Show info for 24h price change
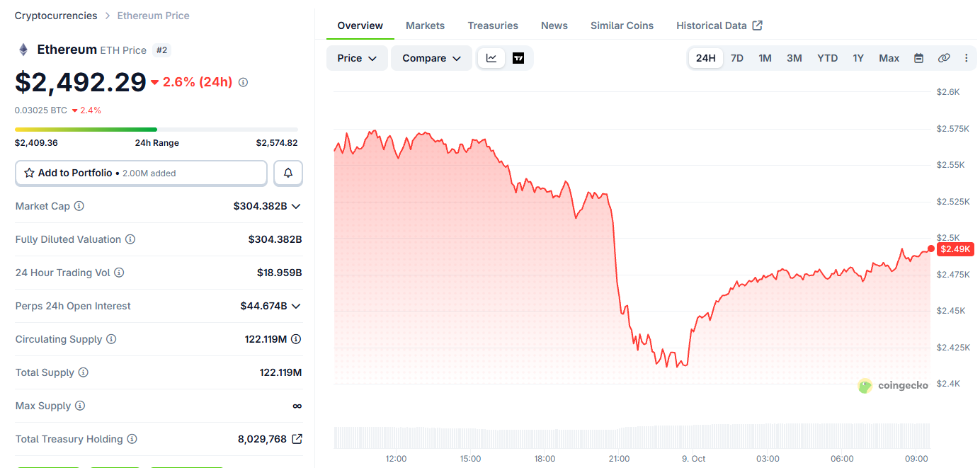 243,82
